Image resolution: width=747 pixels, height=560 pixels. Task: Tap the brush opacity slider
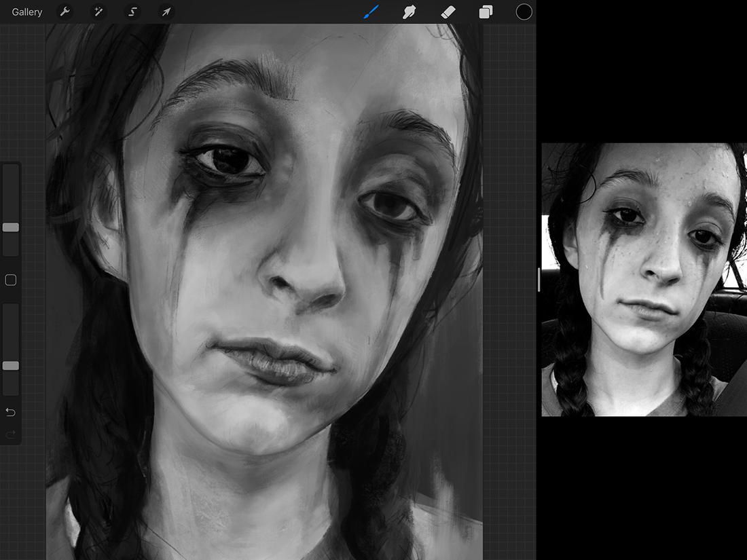pos(10,366)
